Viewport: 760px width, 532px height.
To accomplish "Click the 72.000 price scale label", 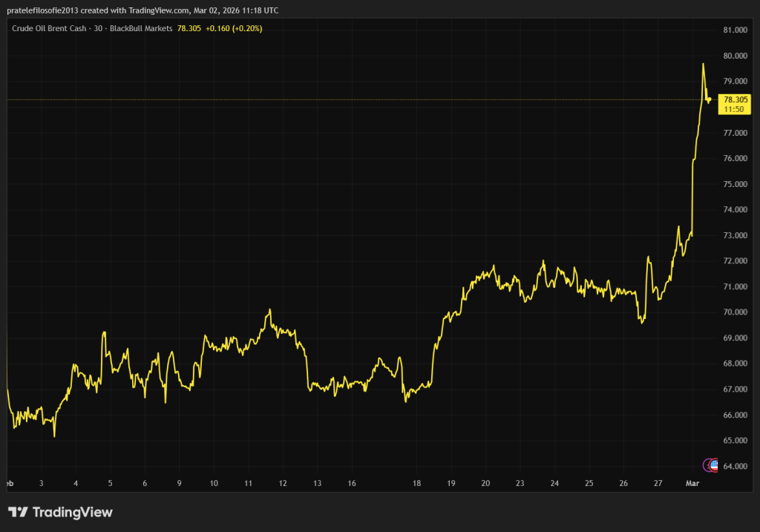I will pos(735,261).
